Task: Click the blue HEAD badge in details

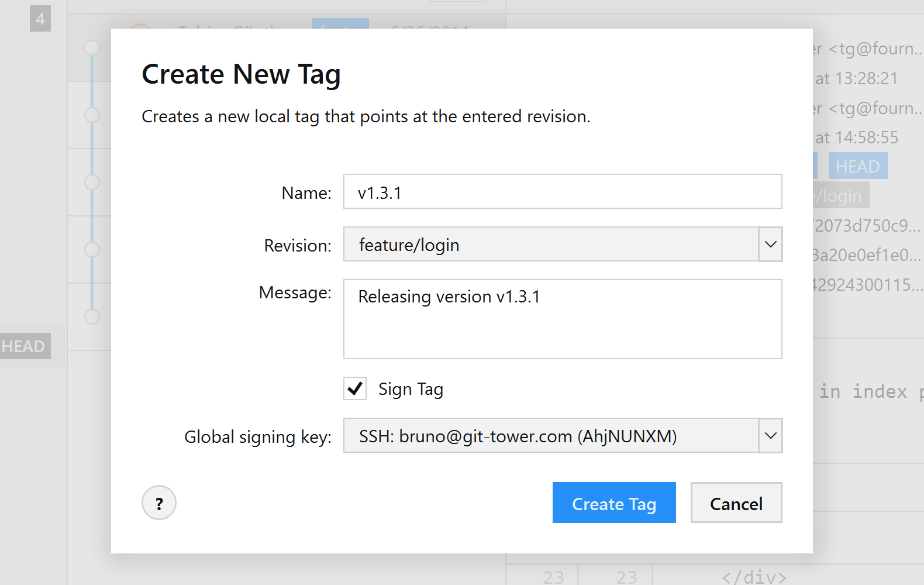Action: click(857, 166)
